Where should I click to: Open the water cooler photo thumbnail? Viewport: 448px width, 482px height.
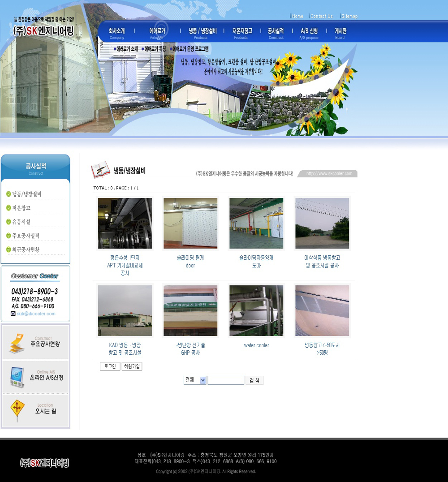click(x=256, y=311)
